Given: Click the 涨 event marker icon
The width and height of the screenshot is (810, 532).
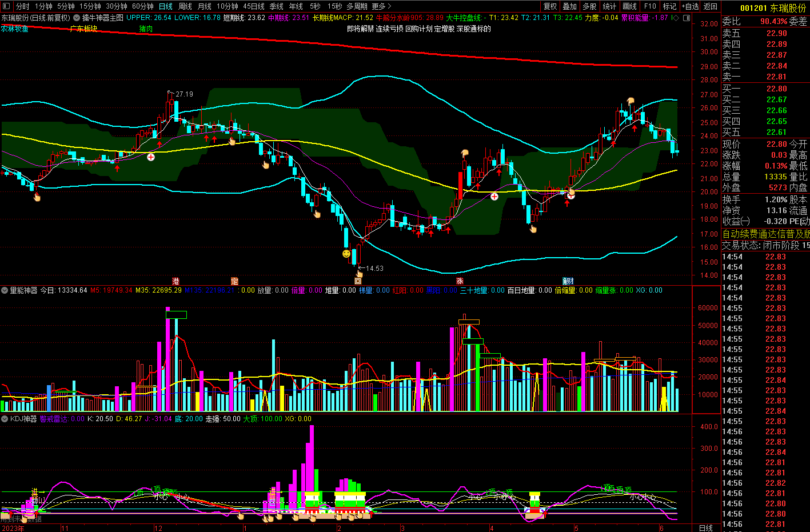Looking at the screenshot, I should click(x=460, y=281).
